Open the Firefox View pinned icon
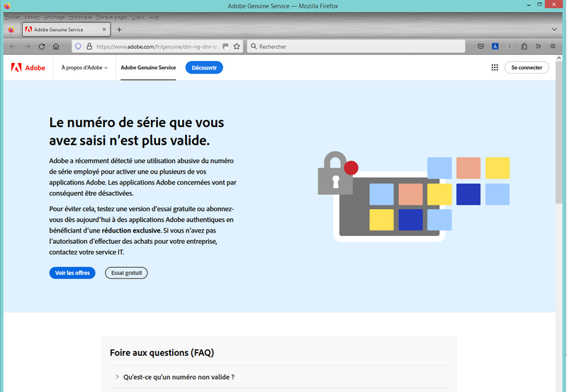The width and height of the screenshot is (567, 392). [11, 30]
